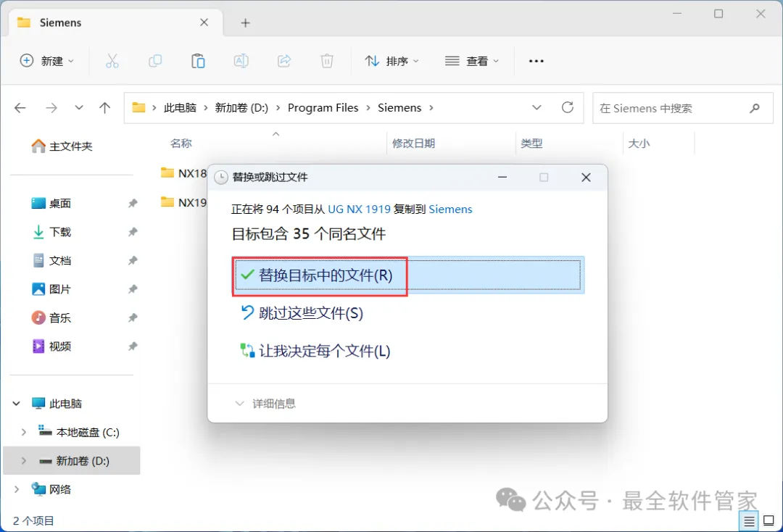Expand the 网络 tree node
The height and width of the screenshot is (532, 783).
[17, 489]
